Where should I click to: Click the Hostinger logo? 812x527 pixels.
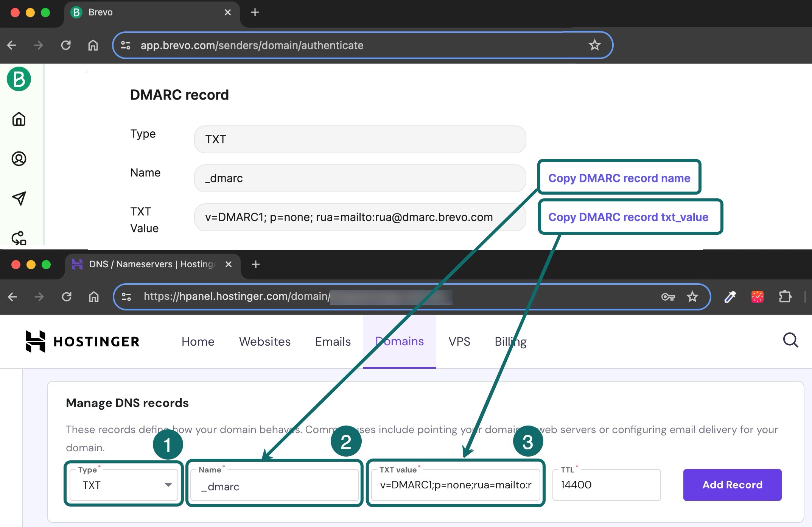(82, 341)
